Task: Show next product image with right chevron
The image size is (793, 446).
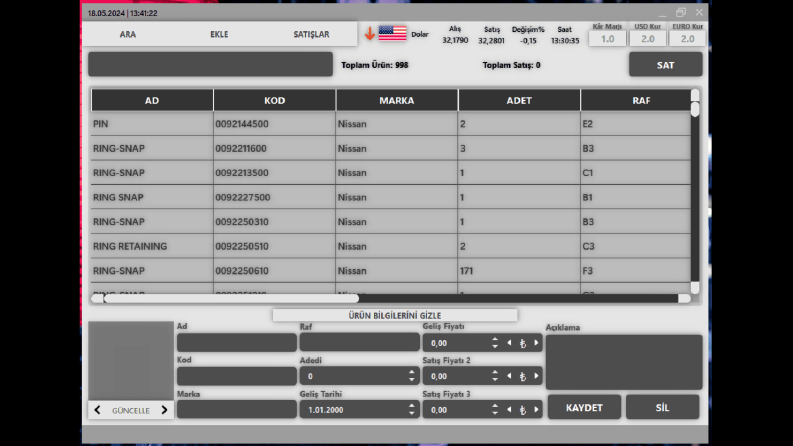Action: tap(164, 410)
